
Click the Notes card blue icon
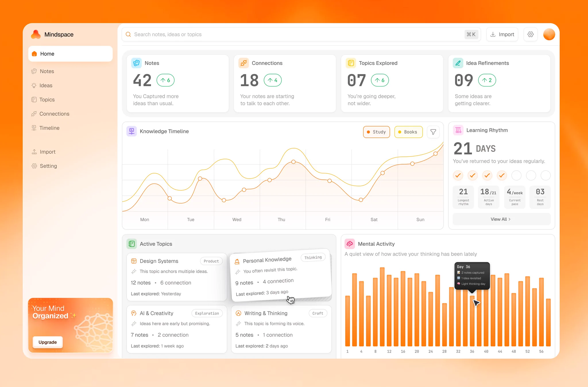pyautogui.click(x=136, y=63)
